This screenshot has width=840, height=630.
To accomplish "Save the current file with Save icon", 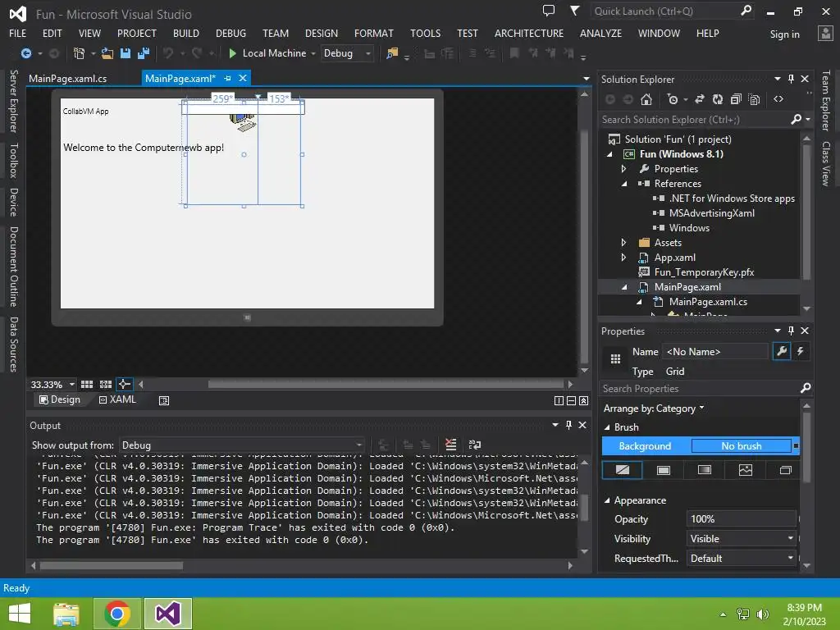I will click(x=126, y=53).
